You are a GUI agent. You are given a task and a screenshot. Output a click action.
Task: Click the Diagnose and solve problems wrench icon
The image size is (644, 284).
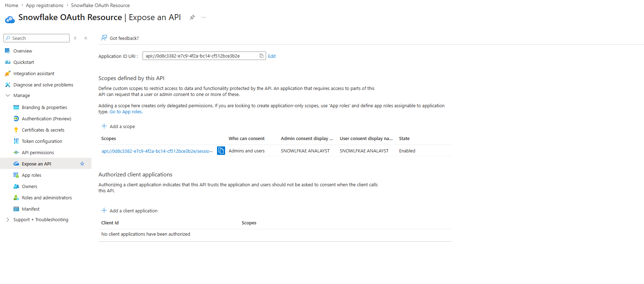pos(7,85)
